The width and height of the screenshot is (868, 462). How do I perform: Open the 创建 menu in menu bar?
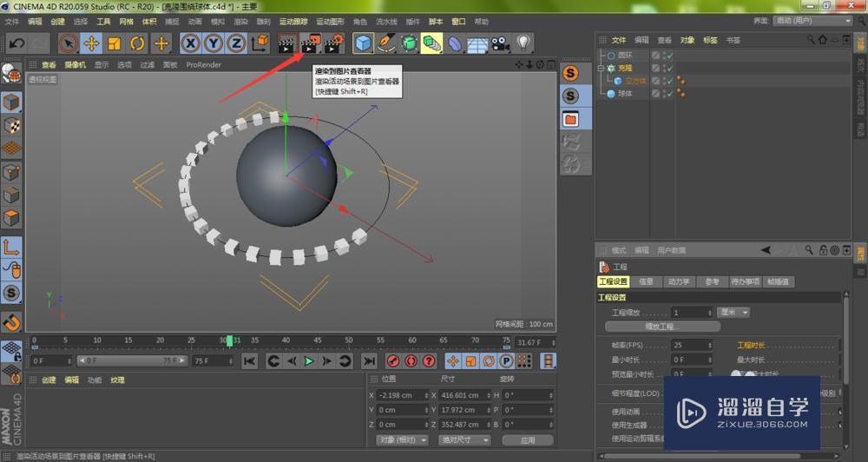click(57, 22)
